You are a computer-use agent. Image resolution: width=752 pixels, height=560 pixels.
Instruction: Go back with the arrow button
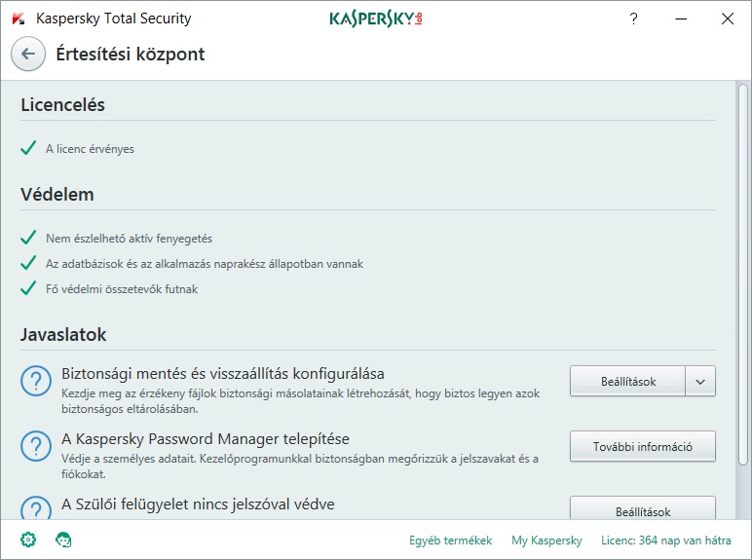click(x=28, y=54)
